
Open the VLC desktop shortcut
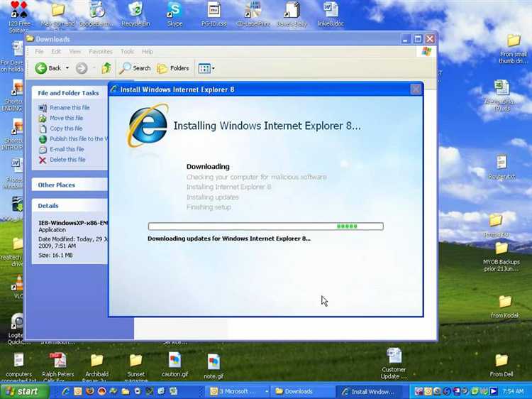[x=18, y=288]
